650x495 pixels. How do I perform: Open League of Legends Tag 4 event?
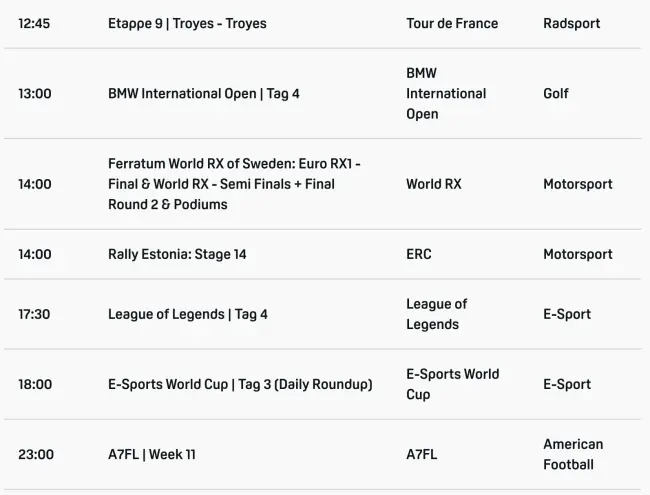[x=188, y=314]
